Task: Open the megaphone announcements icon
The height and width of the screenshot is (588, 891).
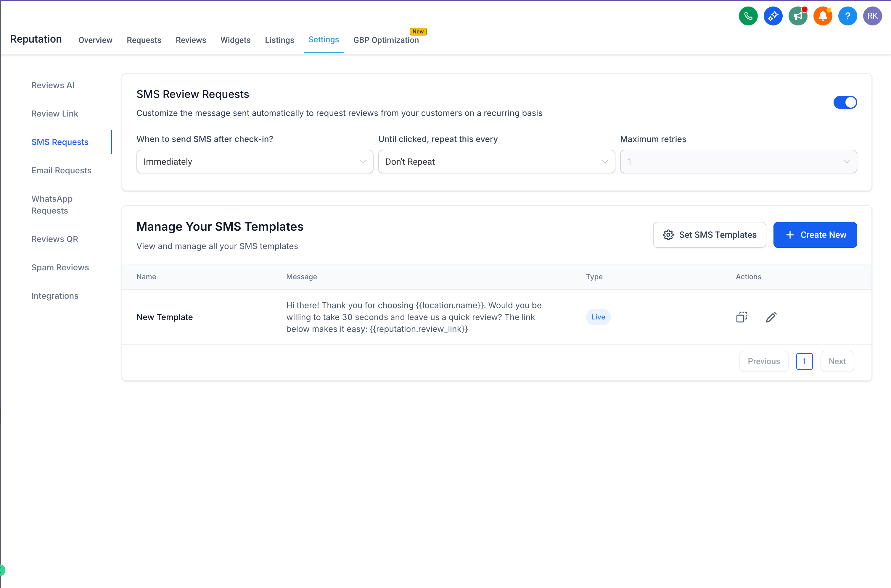Action: pyautogui.click(x=797, y=16)
